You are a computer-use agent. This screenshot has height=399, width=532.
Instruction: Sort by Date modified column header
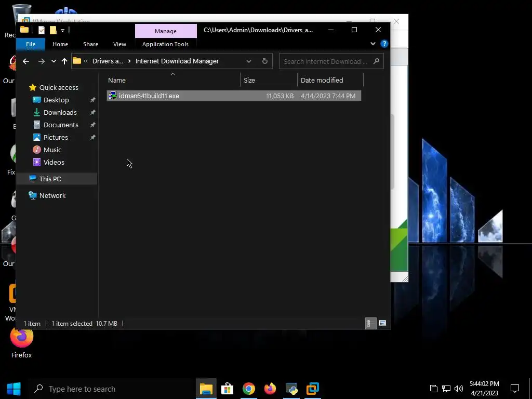[322, 81]
